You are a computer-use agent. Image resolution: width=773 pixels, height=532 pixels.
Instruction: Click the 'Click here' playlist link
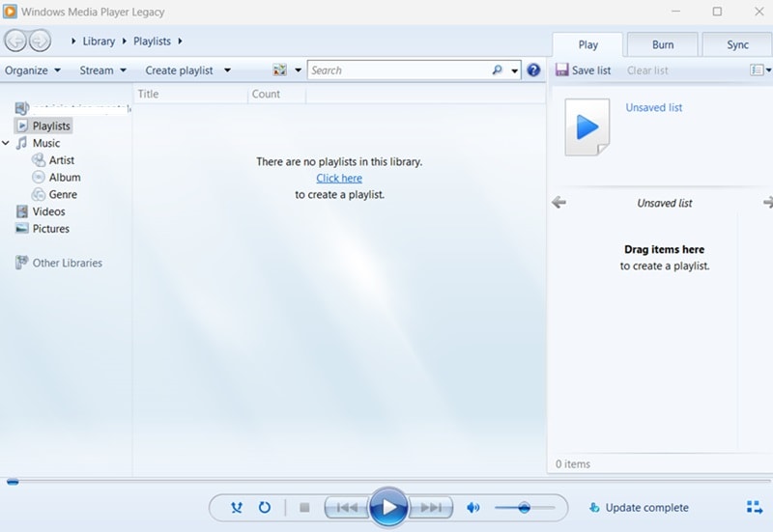click(x=339, y=178)
